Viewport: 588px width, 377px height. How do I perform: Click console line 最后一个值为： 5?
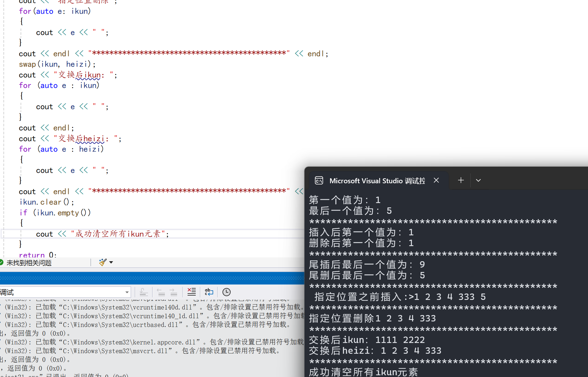coord(350,211)
